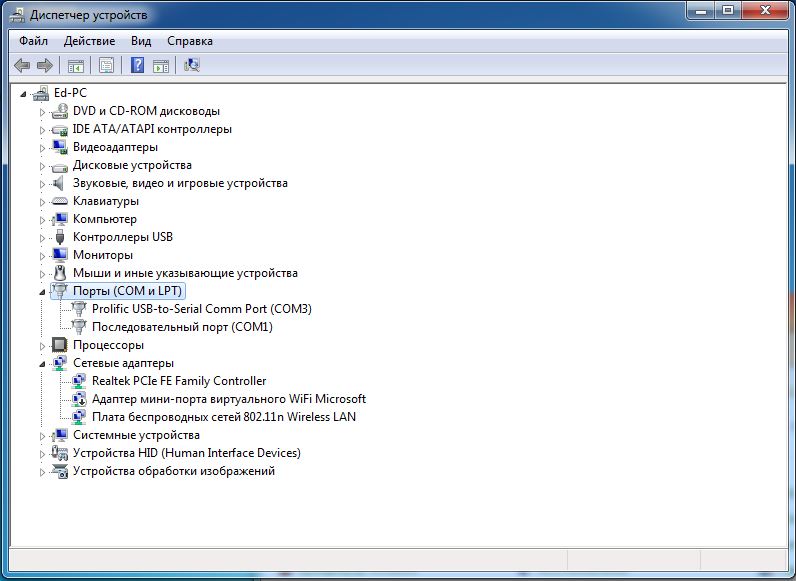This screenshot has height=581, width=796.
Task: Select the Компьютер label
Action: [105, 219]
